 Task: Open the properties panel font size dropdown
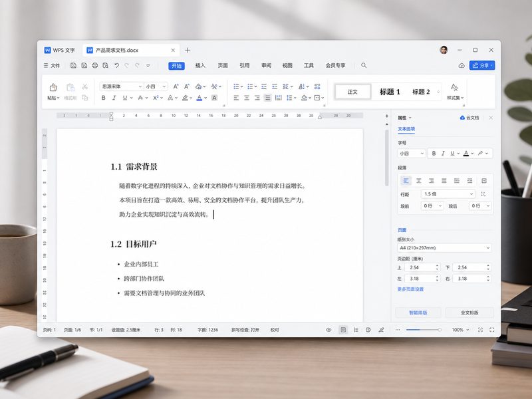coord(411,154)
